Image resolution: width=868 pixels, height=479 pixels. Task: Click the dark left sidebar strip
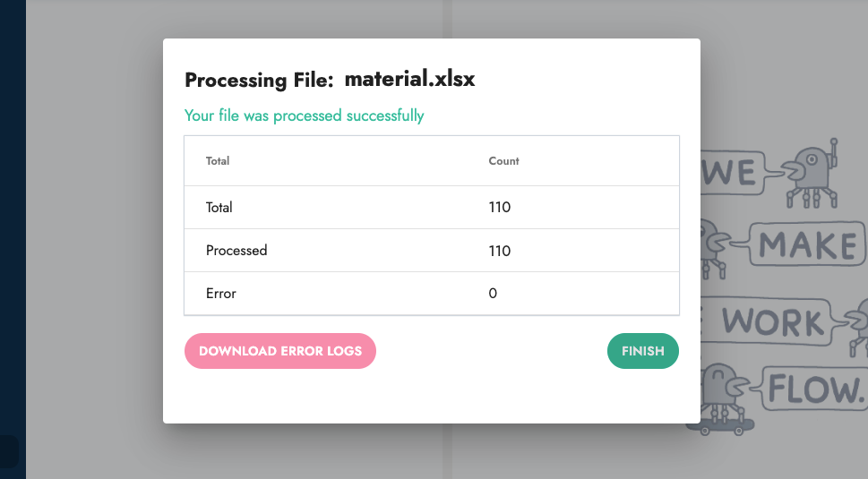[x=13, y=240]
